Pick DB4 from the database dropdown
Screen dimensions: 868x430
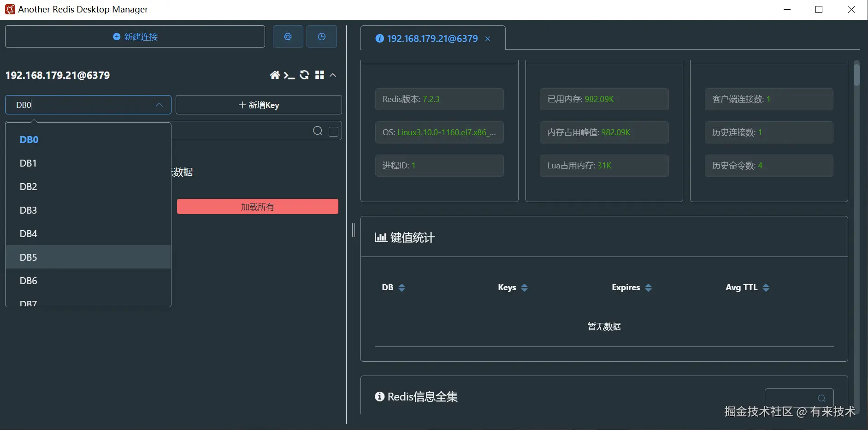pos(88,233)
